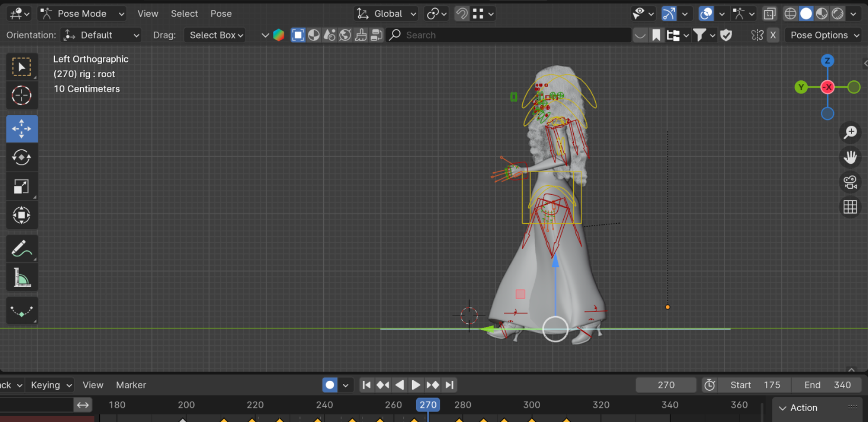Toggle camera view icon

[x=850, y=182]
